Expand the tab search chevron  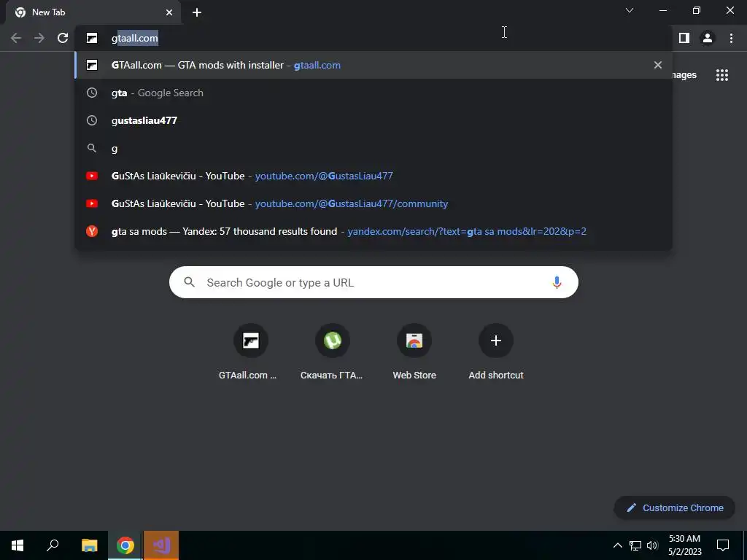pos(630,10)
